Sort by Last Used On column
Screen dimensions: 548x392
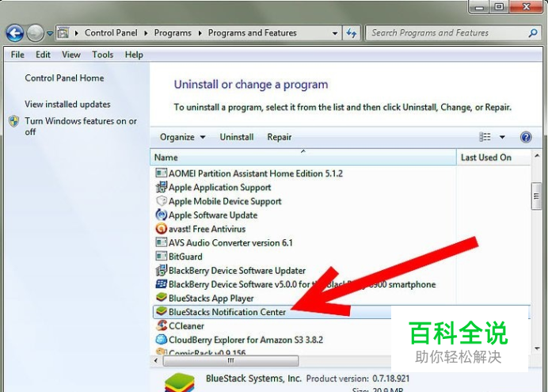[493, 158]
